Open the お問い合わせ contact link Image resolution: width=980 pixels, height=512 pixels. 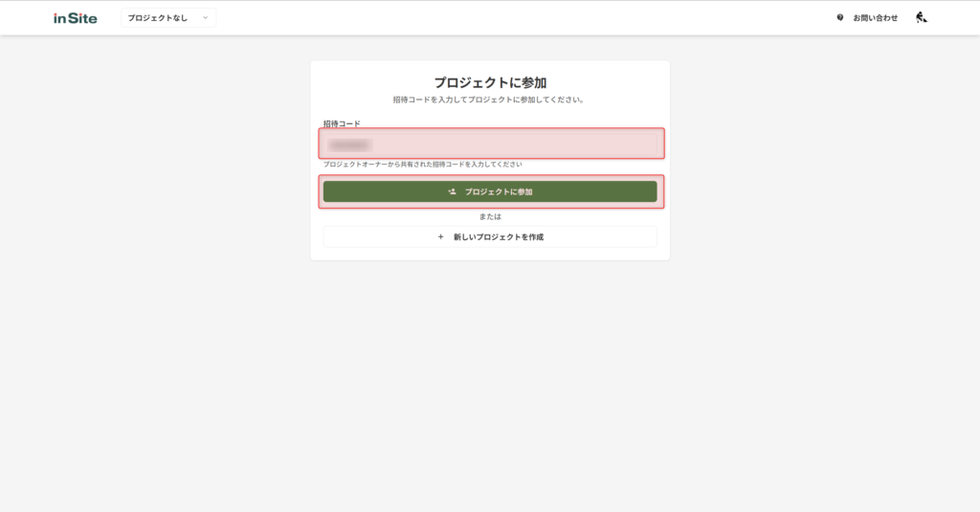tap(875, 18)
